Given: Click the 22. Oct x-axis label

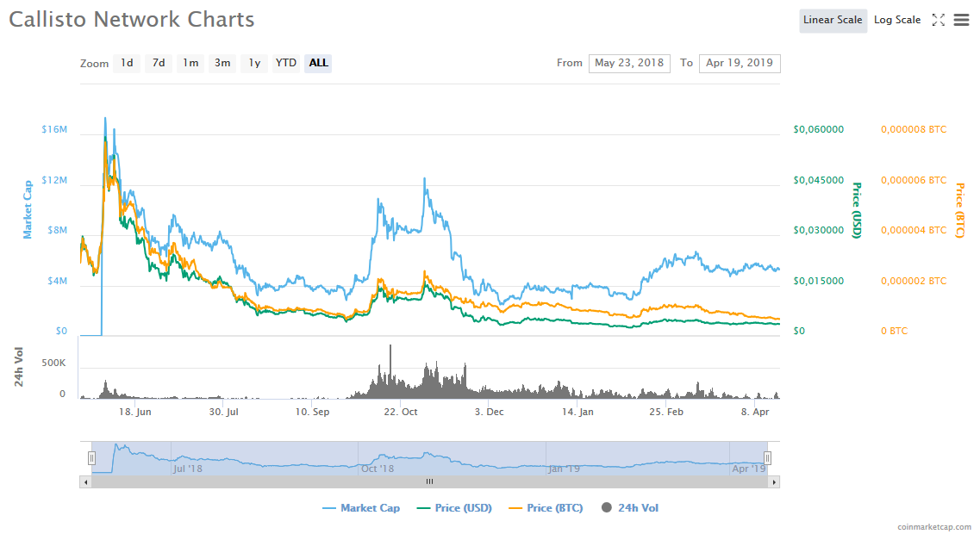Looking at the screenshot, I should click(401, 413).
